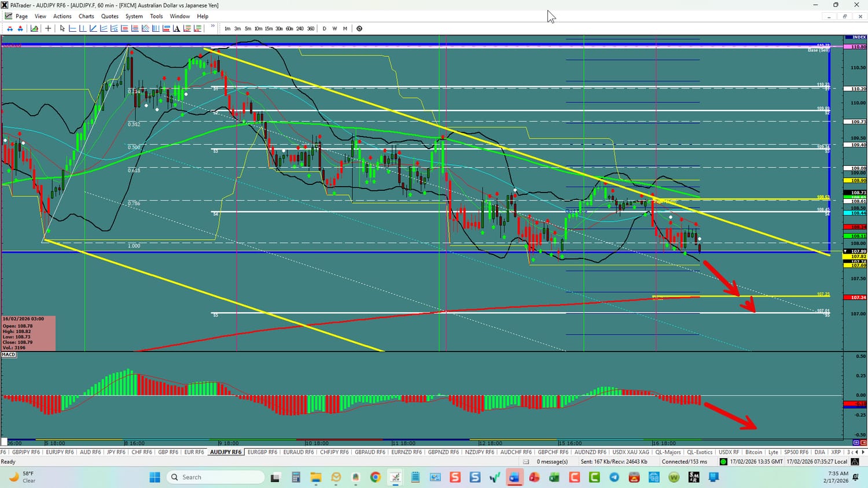This screenshot has width=868, height=488.
Task: Open the chart indicators icon
Action: coord(35,28)
